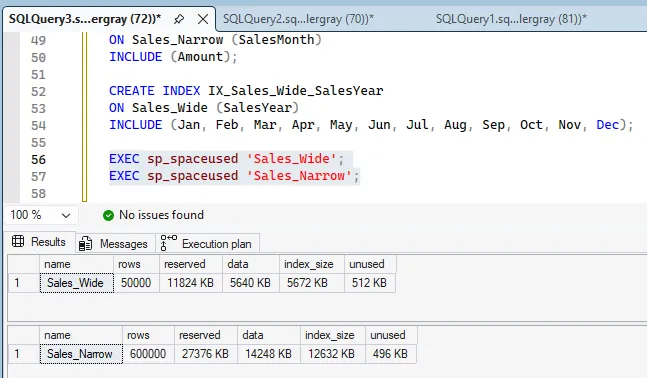647x378 pixels.
Task: Open the Execution plan tab
Action: tap(208, 244)
